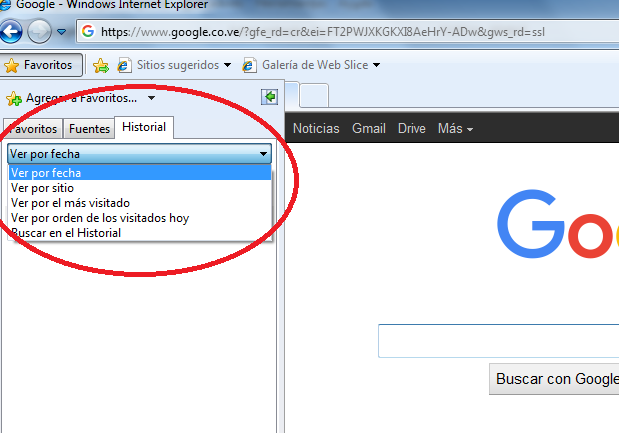Open Gmail link in Google bar
This screenshot has width=619, height=433.
point(369,128)
